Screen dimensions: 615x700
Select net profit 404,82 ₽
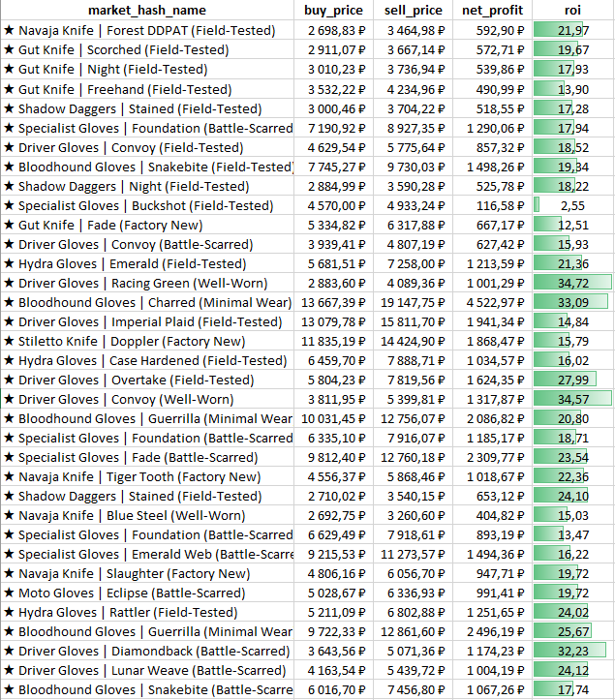[492, 515]
